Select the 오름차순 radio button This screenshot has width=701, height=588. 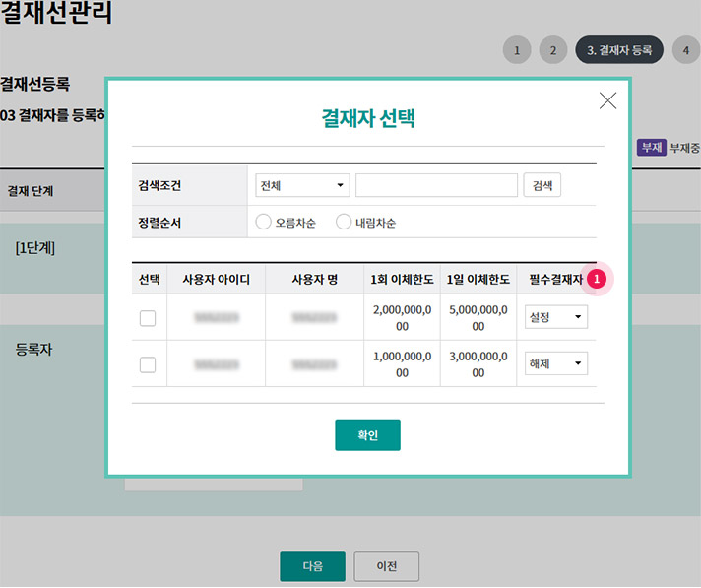tap(263, 223)
